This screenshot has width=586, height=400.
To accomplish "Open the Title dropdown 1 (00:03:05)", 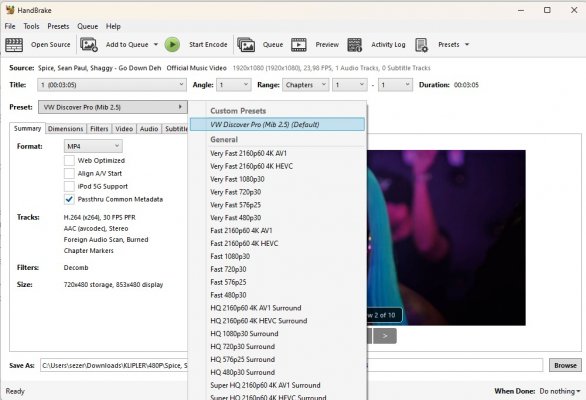I will (x=112, y=85).
